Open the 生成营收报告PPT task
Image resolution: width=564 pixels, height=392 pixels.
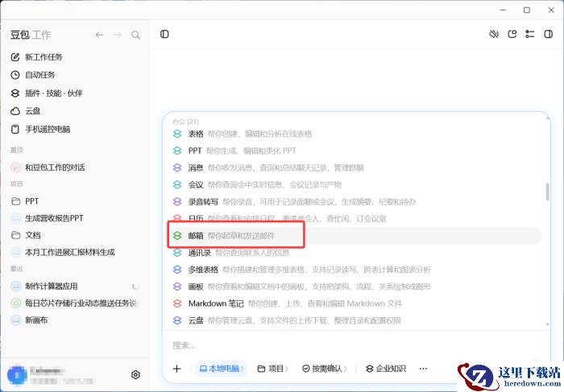click(75, 218)
